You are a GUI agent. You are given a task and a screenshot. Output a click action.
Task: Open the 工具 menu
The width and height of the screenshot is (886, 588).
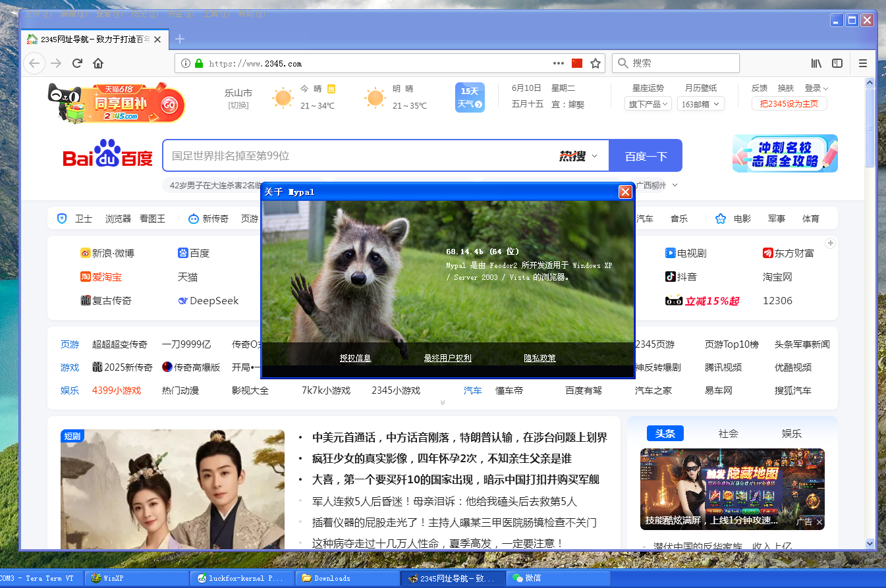[x=215, y=14]
